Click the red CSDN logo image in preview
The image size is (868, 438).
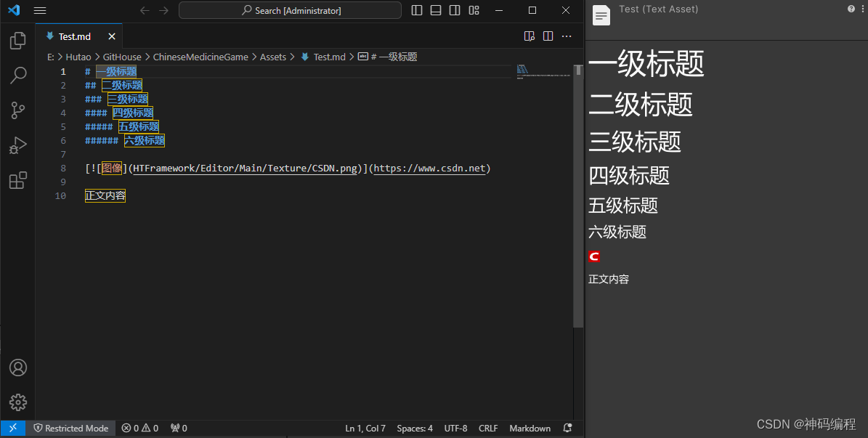pos(594,256)
